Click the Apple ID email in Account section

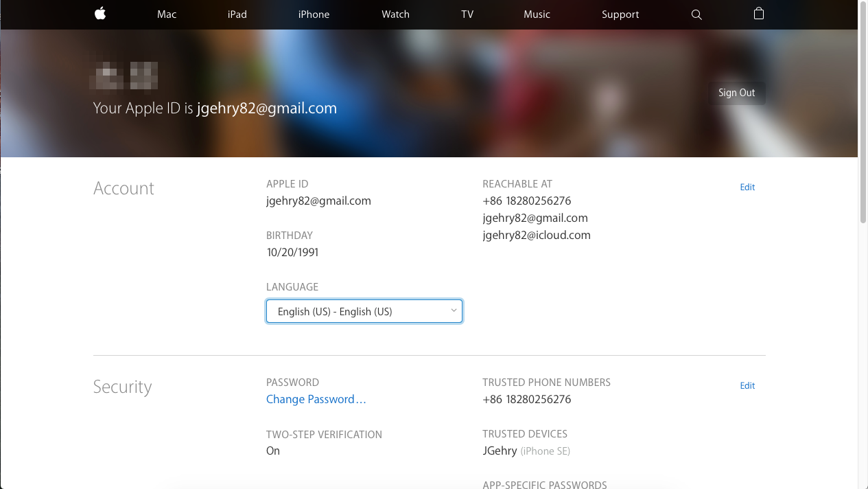point(318,201)
